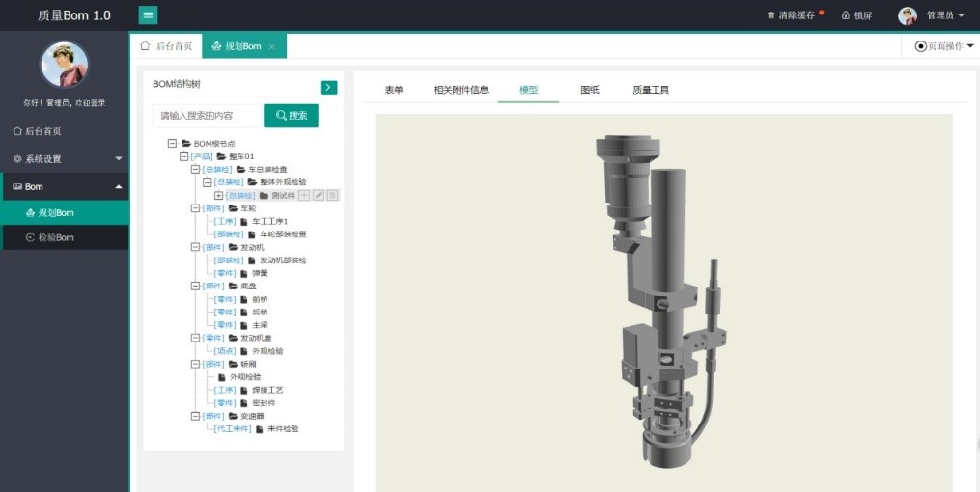
Task: Collapse the 变速器 component node
Action: [x=195, y=416]
